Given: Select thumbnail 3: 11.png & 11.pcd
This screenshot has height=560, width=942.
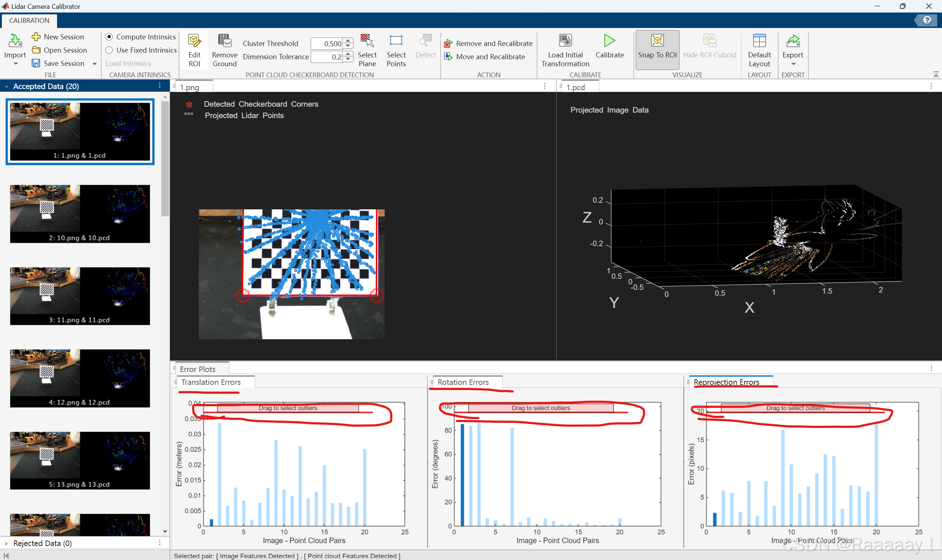Looking at the screenshot, I should (x=80, y=296).
